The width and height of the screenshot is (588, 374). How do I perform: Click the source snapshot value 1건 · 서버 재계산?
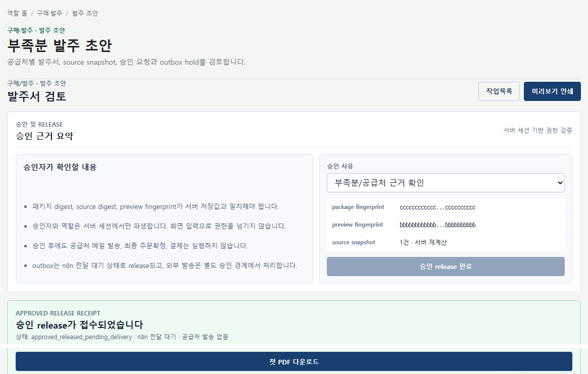[423, 242]
